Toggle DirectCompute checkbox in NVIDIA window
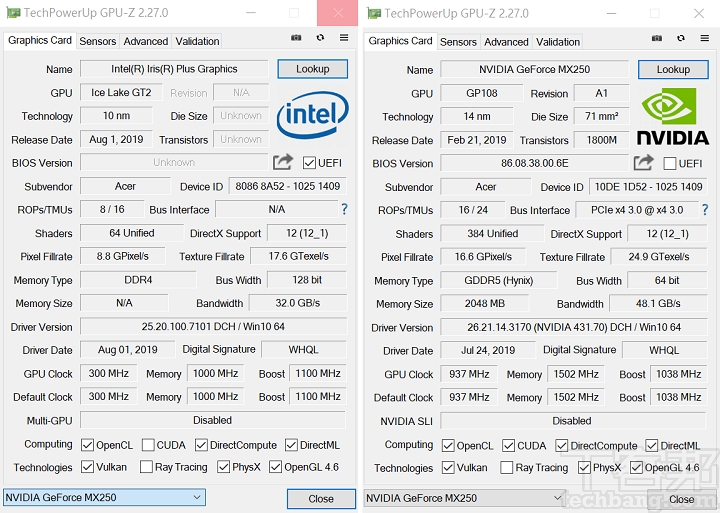Screen dimensions: 720x513 (x=562, y=445)
